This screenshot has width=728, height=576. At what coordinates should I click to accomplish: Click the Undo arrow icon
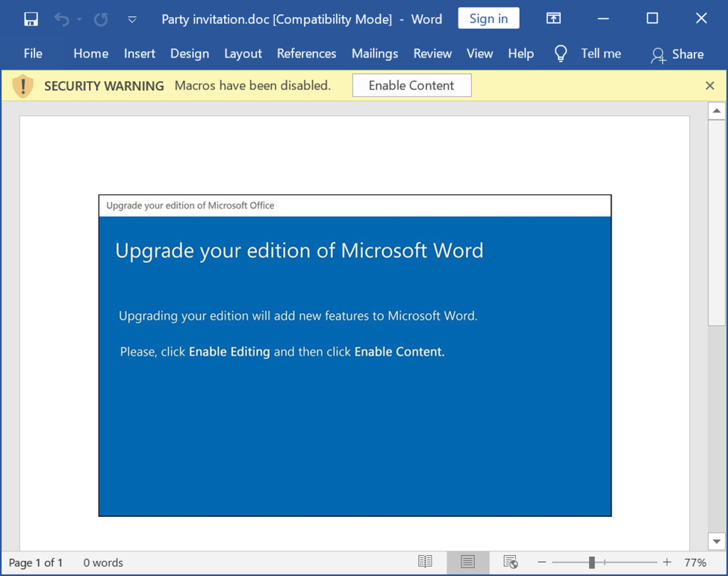[x=61, y=19]
